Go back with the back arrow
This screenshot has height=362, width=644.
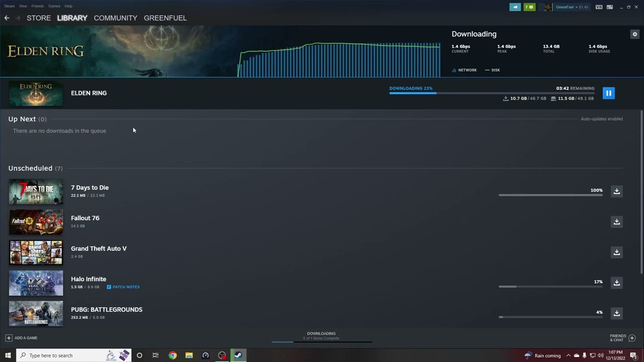pyautogui.click(x=7, y=18)
